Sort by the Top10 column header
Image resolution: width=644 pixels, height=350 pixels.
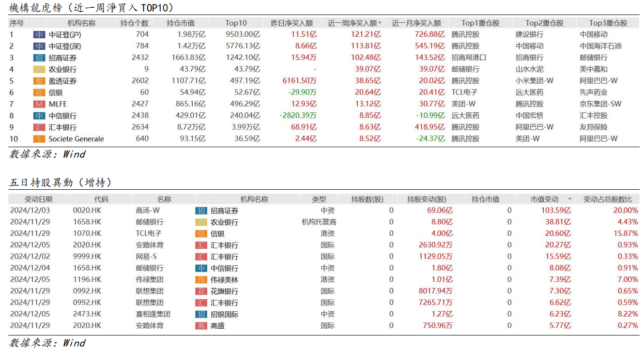(x=236, y=23)
